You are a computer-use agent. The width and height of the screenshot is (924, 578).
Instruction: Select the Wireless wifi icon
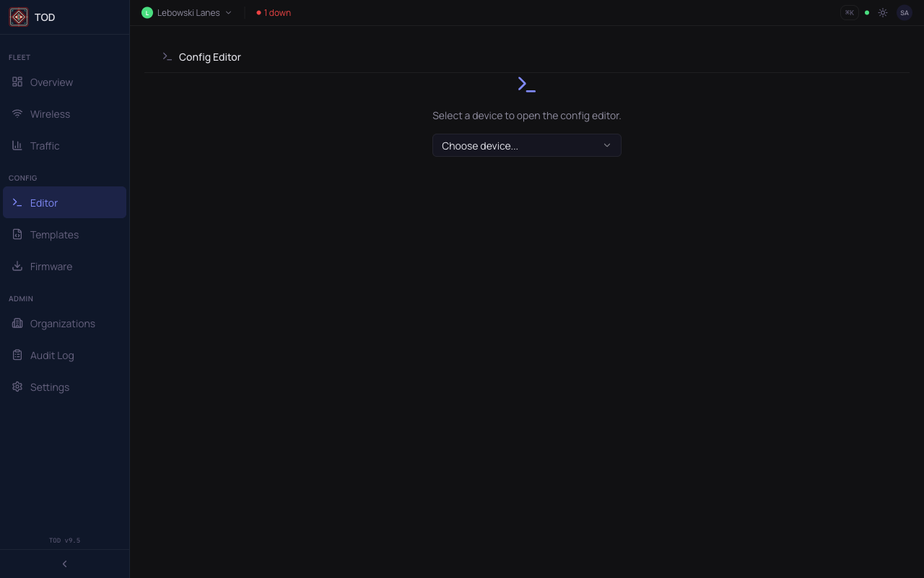17,114
